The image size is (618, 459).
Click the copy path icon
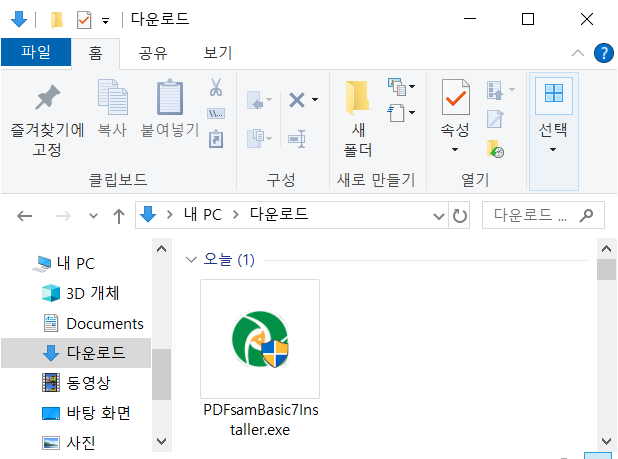click(x=216, y=114)
